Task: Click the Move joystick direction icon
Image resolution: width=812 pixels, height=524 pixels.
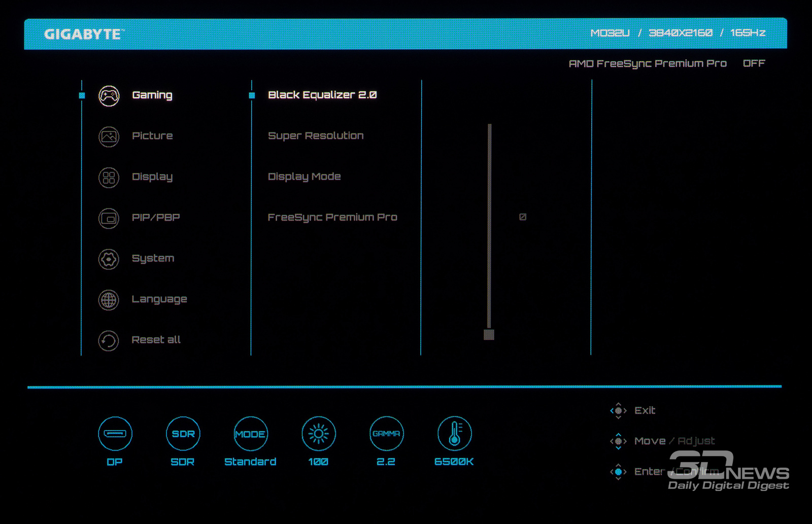Action: coord(618,441)
